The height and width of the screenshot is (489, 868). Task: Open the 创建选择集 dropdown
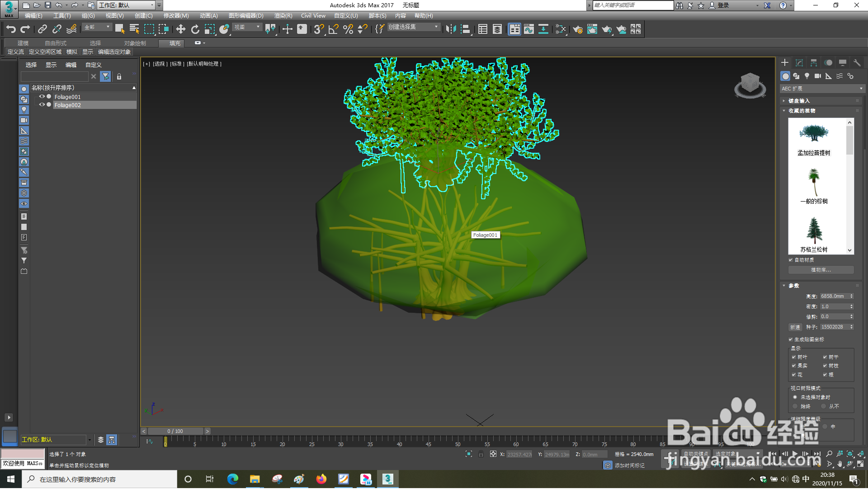click(x=436, y=27)
